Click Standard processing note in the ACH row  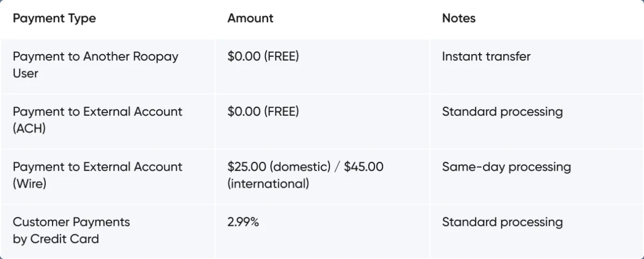coord(502,112)
